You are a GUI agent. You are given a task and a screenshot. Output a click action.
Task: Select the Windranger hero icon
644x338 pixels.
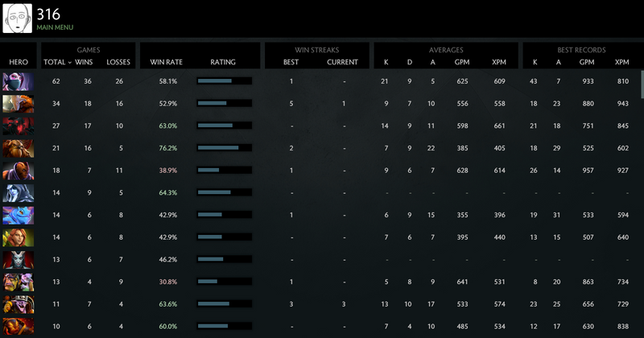(18, 237)
